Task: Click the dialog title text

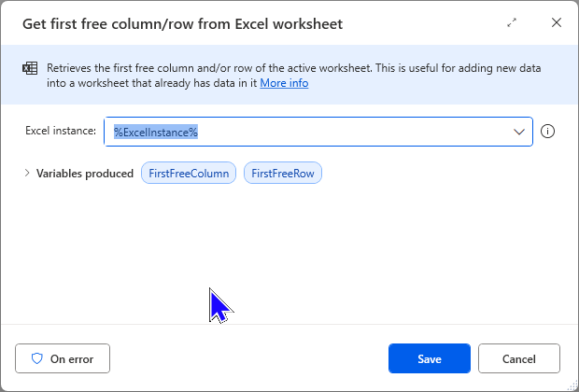Action: (x=182, y=24)
